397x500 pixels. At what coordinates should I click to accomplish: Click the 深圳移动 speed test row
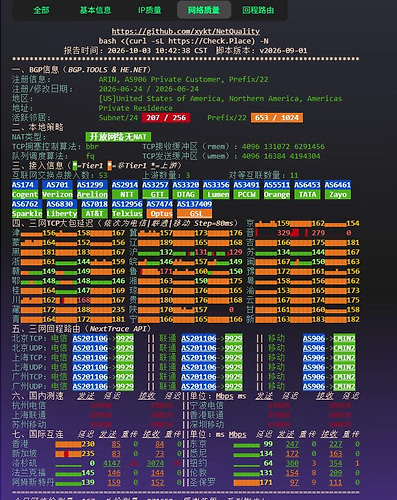point(272,425)
